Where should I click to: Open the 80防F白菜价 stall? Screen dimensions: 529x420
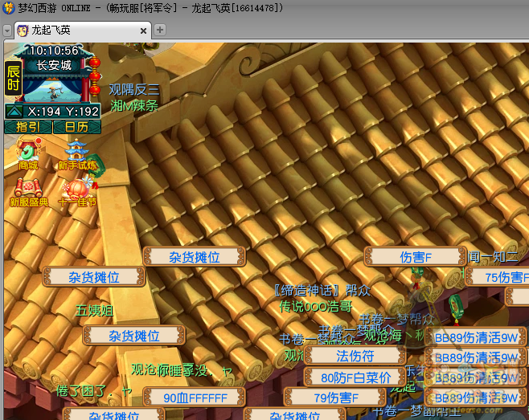(x=356, y=377)
